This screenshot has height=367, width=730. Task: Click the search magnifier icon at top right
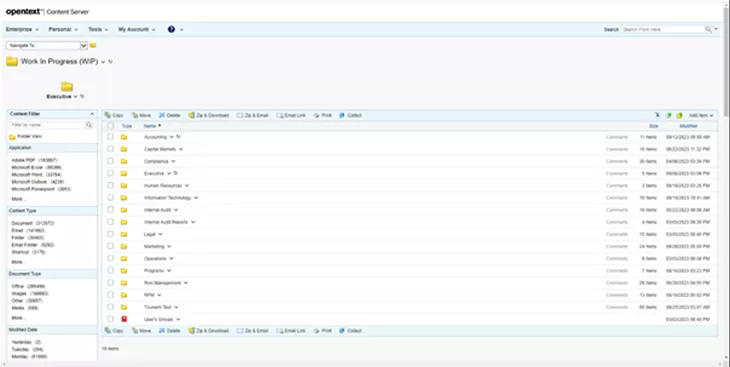click(708, 29)
